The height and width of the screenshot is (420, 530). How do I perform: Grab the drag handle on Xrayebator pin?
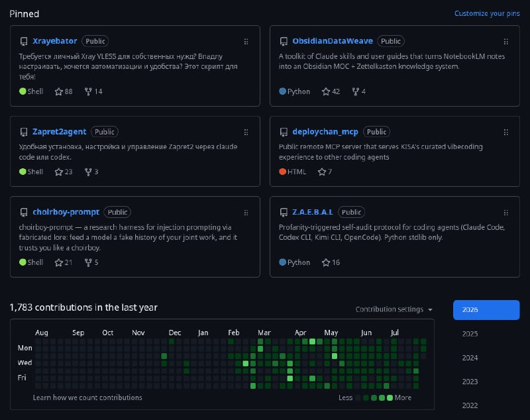[246, 42]
